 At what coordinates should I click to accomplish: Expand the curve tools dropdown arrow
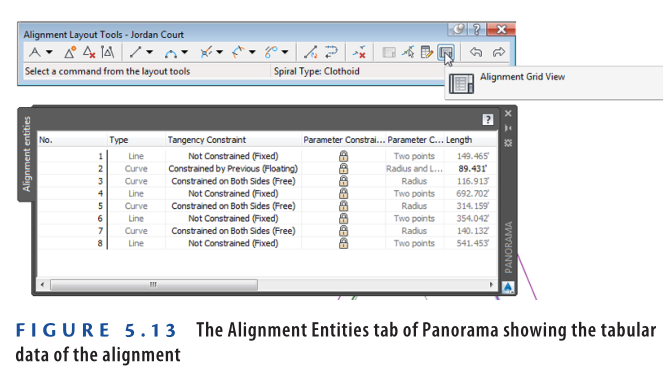185,52
